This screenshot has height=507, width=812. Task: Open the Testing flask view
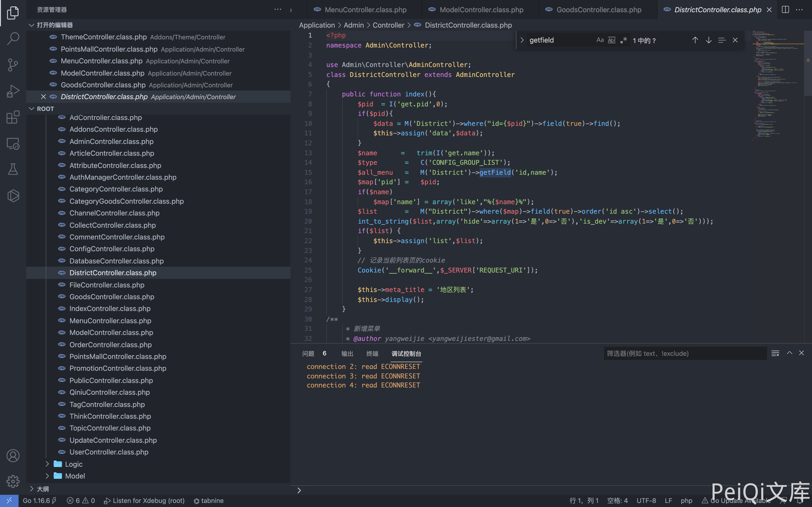click(13, 169)
